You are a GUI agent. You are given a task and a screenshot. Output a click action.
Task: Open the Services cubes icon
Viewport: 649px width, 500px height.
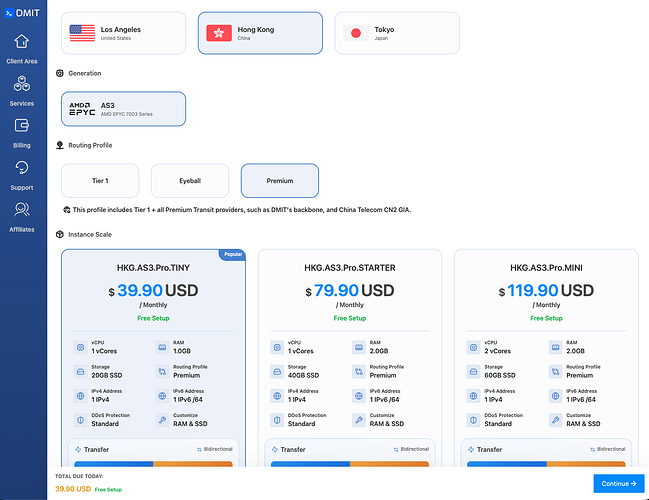22,83
